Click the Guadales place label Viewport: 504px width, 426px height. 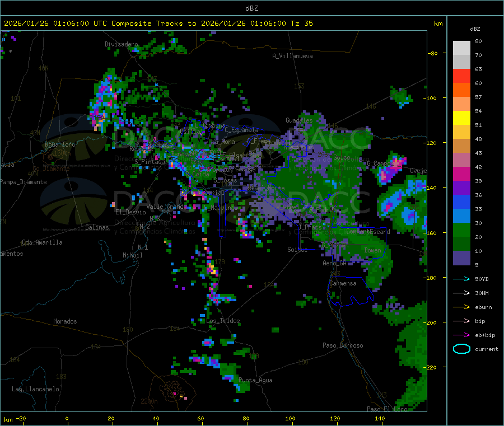299,120
